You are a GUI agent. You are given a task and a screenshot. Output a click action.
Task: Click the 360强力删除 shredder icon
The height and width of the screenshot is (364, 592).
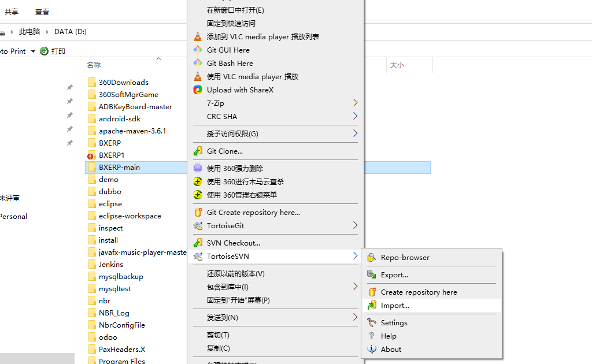[x=198, y=168]
